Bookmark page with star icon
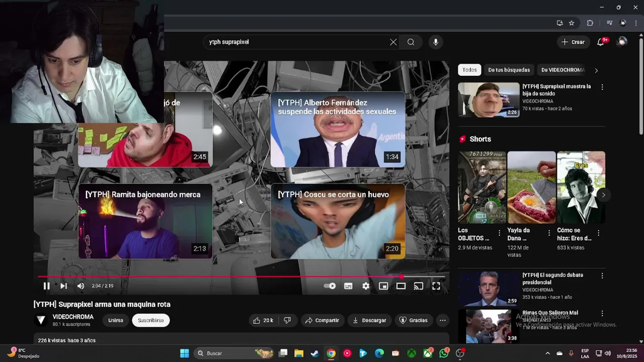The height and width of the screenshot is (362, 644). (572, 23)
